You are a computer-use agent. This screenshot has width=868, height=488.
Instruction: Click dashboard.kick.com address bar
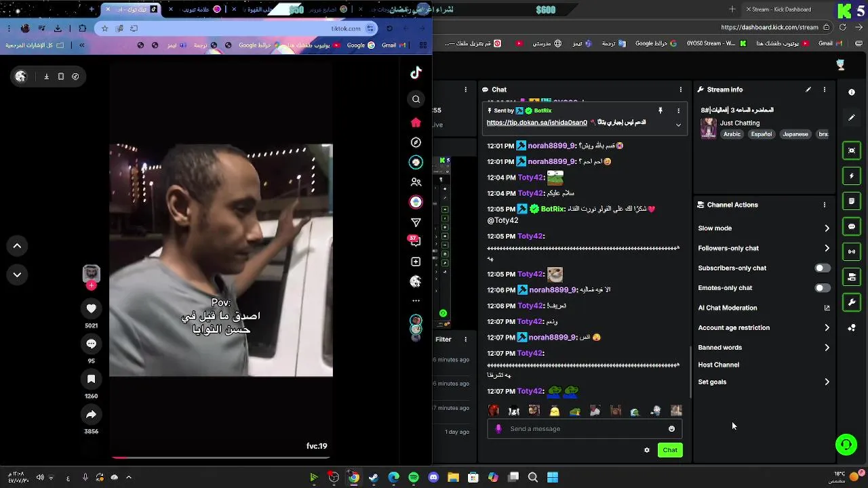[769, 28]
